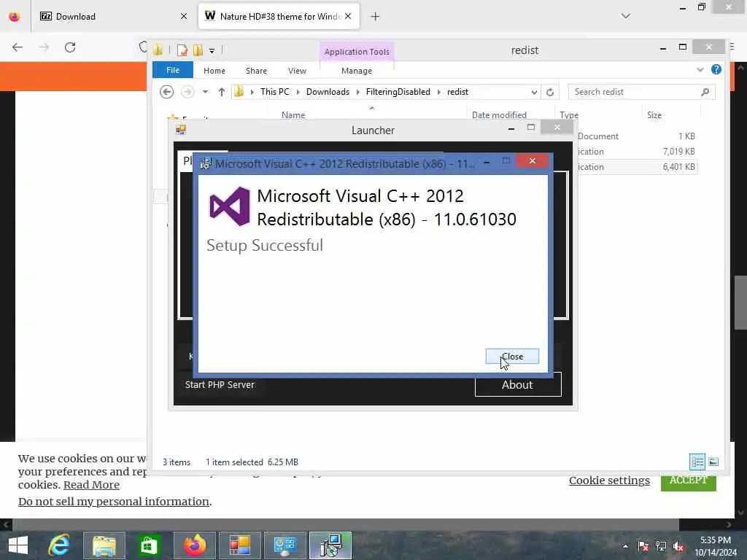Viewport: 747px width, 560px height.
Task: Close the Download browser tab
Action: click(184, 16)
